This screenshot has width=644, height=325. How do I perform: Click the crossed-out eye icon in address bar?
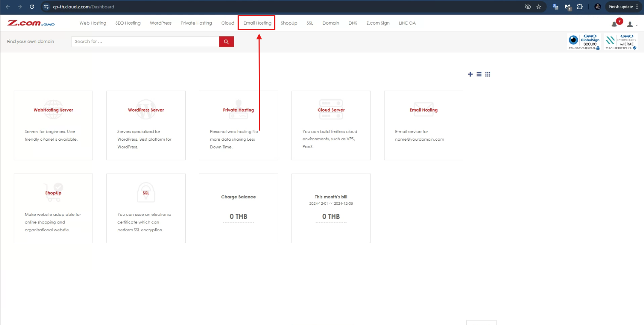point(528,7)
